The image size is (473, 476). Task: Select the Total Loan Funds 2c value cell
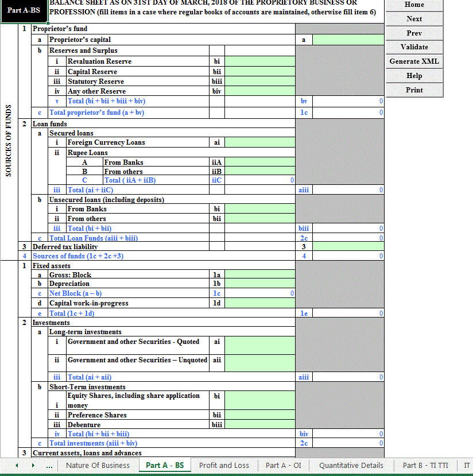pos(348,238)
